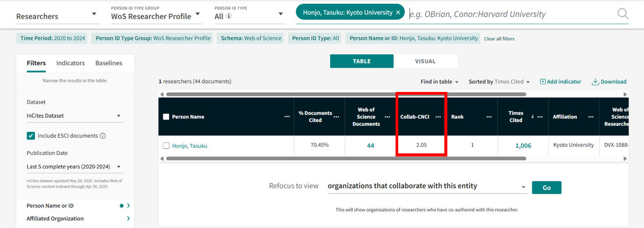Select all rows via header checkbox
644x228 pixels.
(166, 117)
